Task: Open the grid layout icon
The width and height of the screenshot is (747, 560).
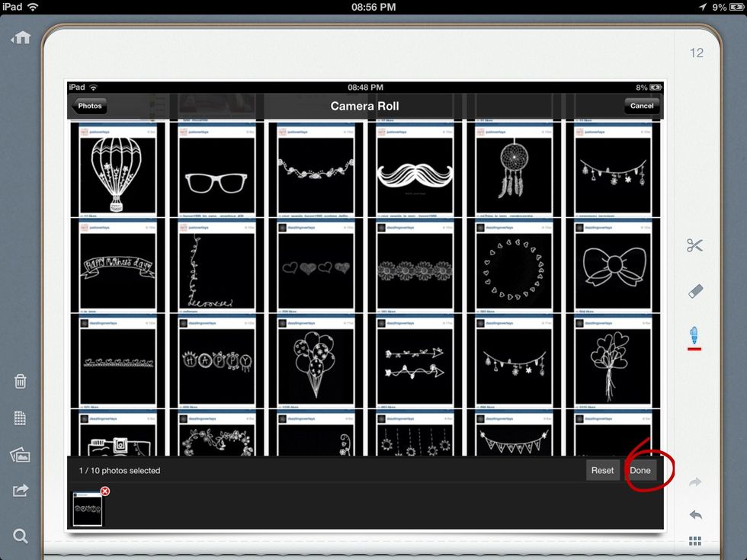Action: [x=694, y=541]
